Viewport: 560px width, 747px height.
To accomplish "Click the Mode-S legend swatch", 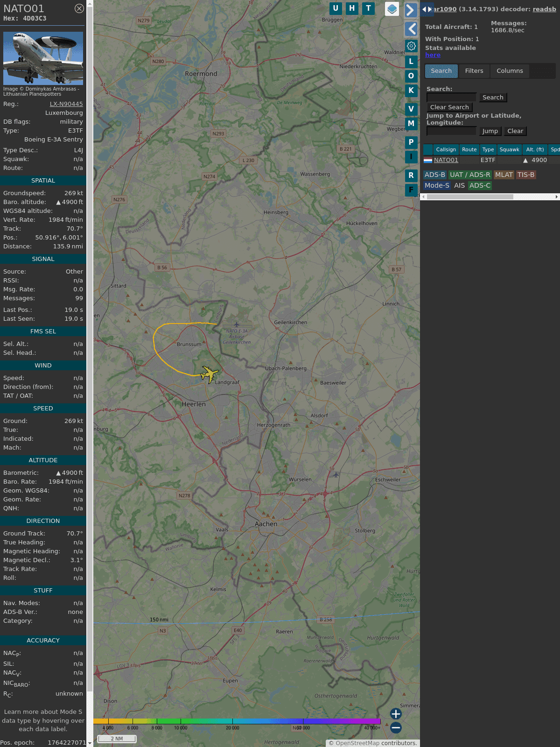I will [x=437, y=185].
